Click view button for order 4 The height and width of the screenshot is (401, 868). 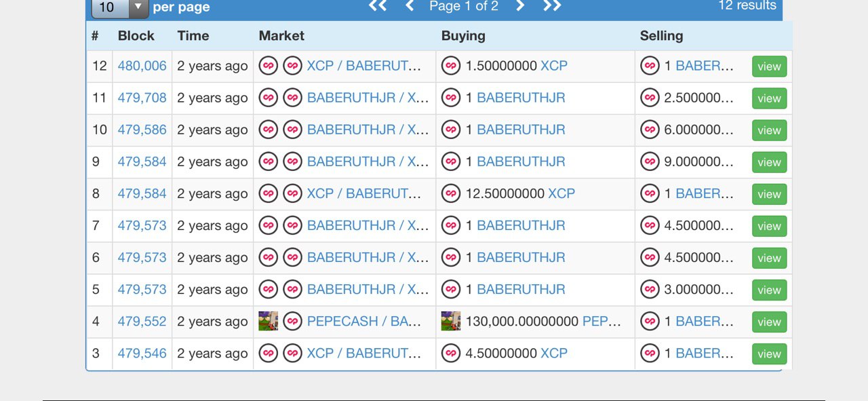pyautogui.click(x=769, y=322)
